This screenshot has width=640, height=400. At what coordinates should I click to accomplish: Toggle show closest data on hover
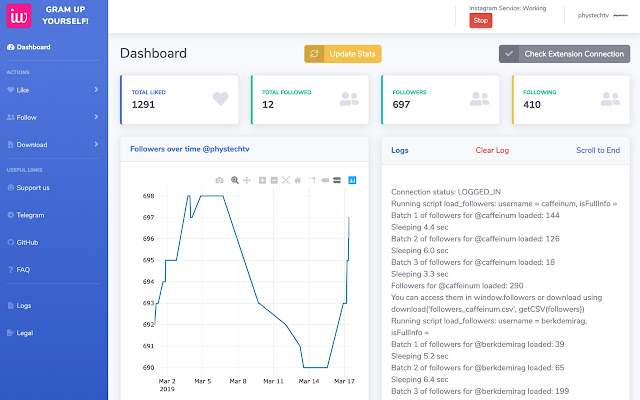tap(325, 180)
